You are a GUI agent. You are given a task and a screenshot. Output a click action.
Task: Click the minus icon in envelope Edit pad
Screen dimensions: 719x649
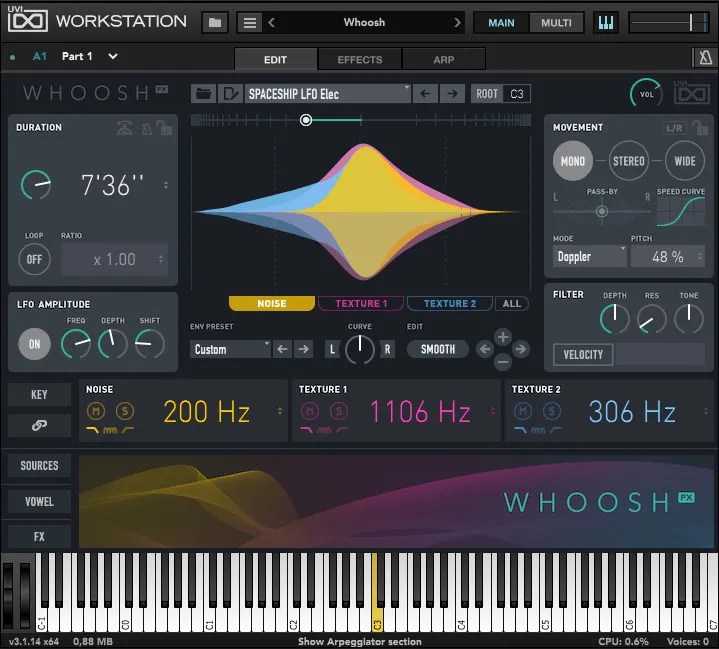(503, 362)
